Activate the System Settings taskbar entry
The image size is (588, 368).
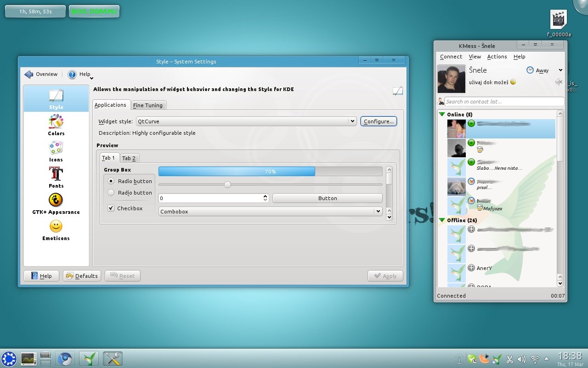[x=113, y=359]
